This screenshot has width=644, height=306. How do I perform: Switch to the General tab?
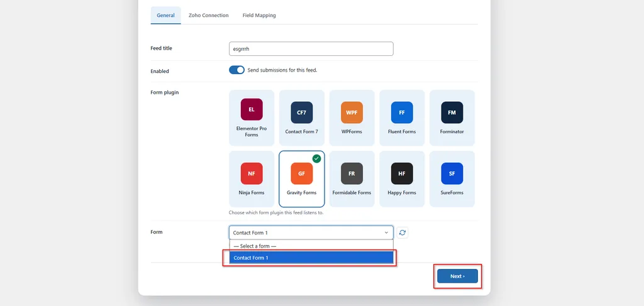(x=165, y=15)
